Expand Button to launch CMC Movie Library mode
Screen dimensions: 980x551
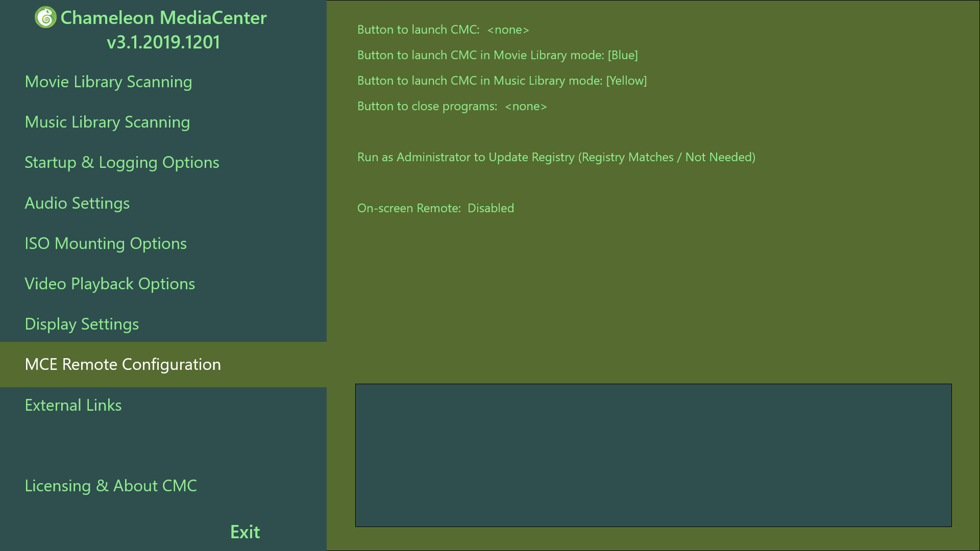(x=497, y=55)
